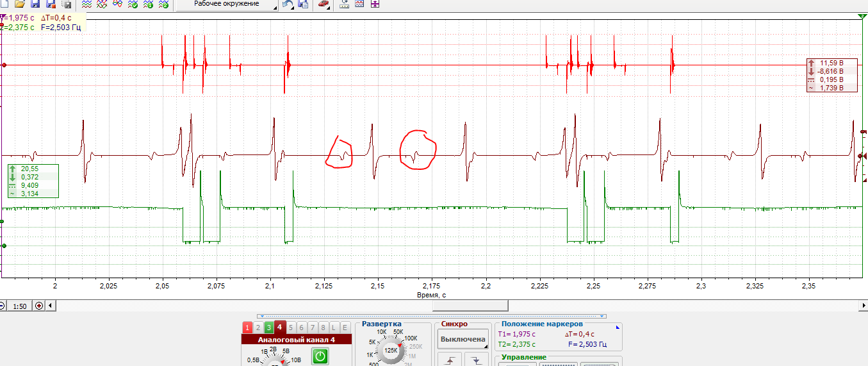
Task: Click the ruler measurement icon
Action: 344,4
